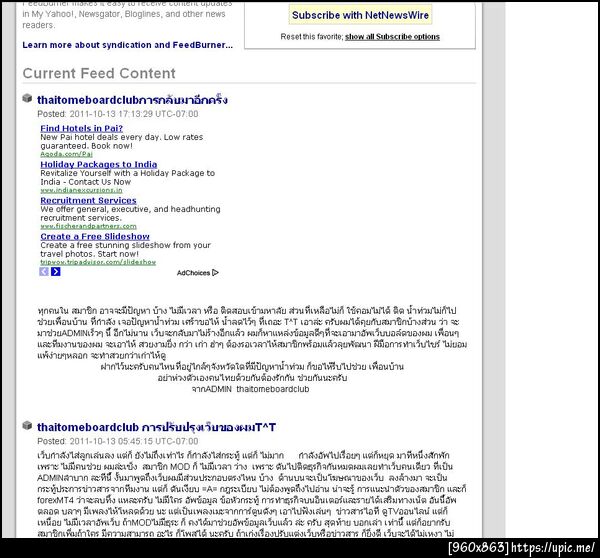Visit www.fischerandpartners.com ad URL
600x558 pixels.
coord(88,226)
